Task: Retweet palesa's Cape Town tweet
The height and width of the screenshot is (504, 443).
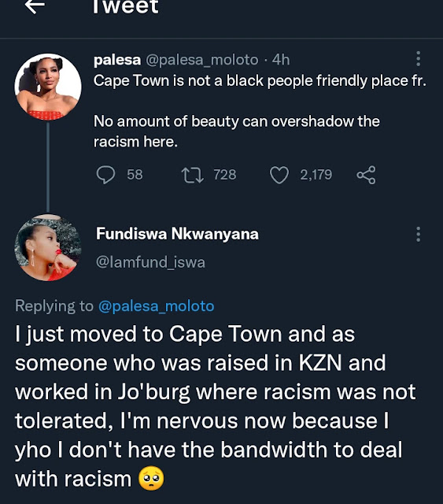Action: 193,175
